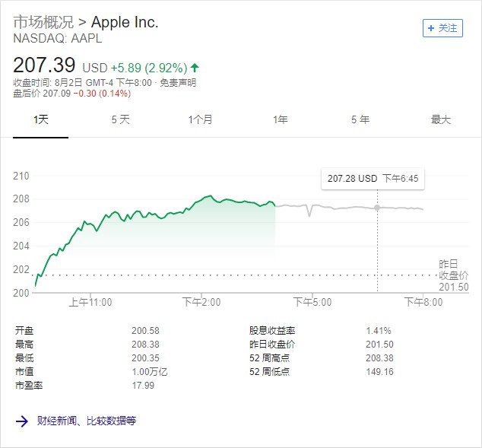The image size is (482, 448).
Task: Click the 昨日收盘价 201.50 chart label
Action: (x=453, y=275)
